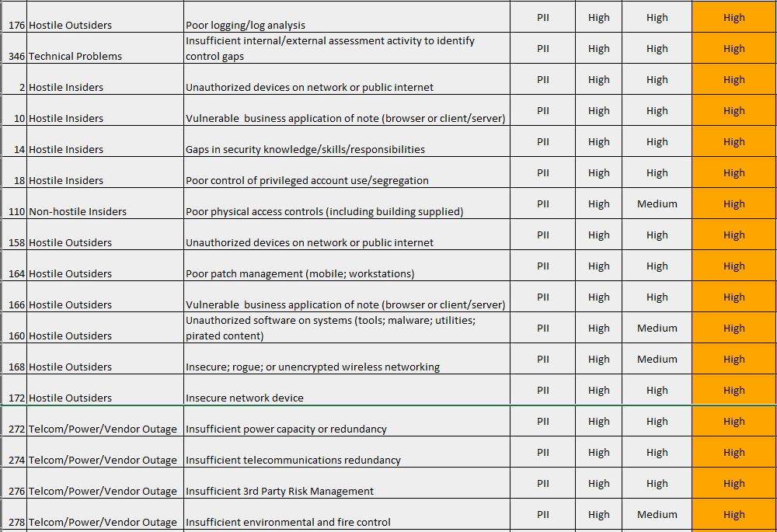Select 'Hostile Outsiders' cell in row 166
Viewport: 777px width, 532px height.
pyautogui.click(x=105, y=297)
